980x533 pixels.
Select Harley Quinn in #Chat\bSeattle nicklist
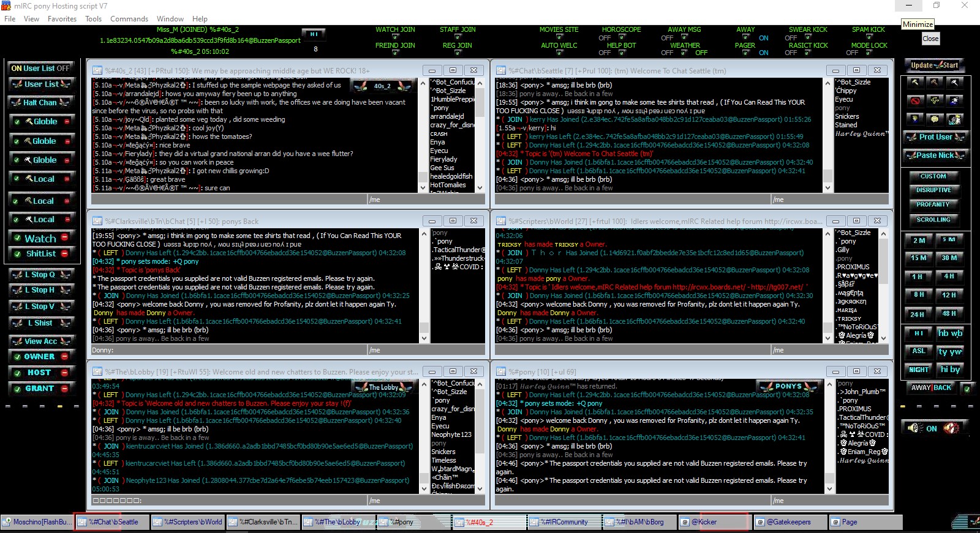861,134
